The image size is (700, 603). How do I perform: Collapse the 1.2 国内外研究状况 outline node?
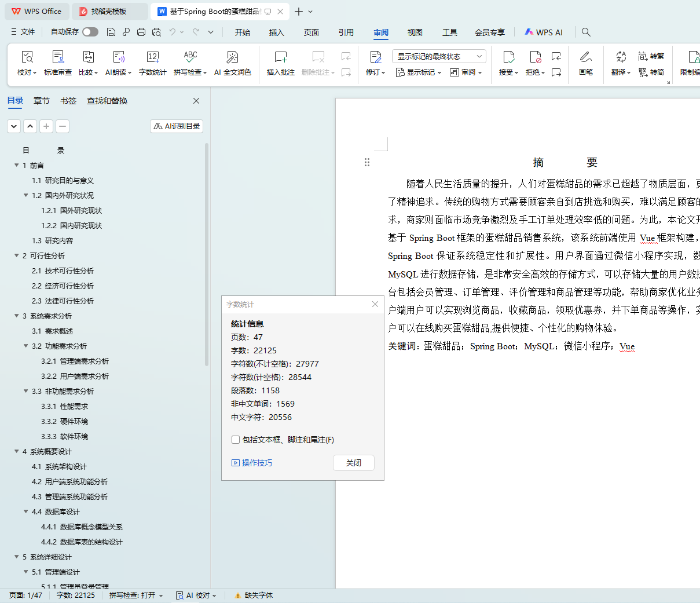pos(26,196)
